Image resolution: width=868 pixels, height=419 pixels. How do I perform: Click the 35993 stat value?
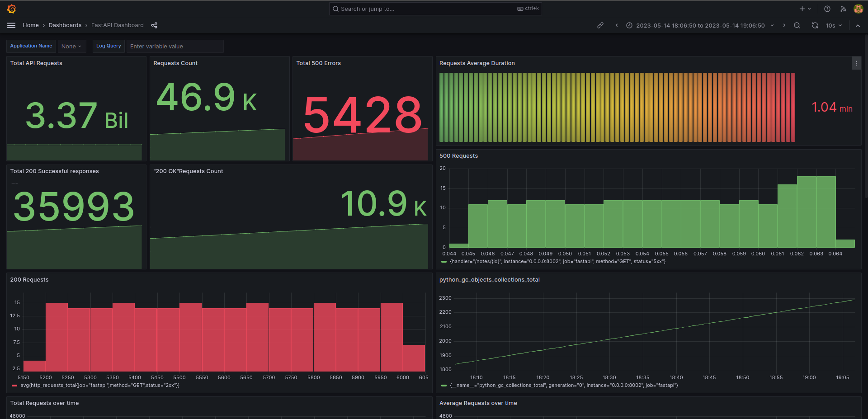coord(74,207)
